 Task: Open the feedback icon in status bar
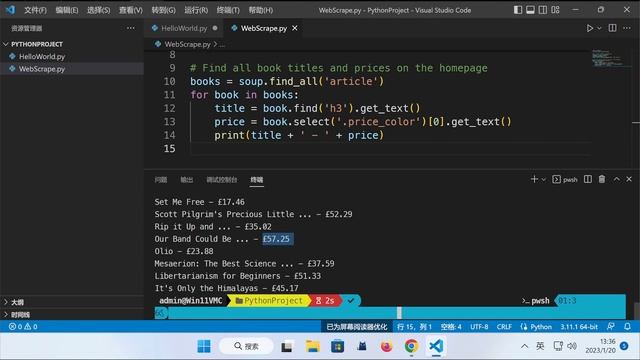coord(611,327)
